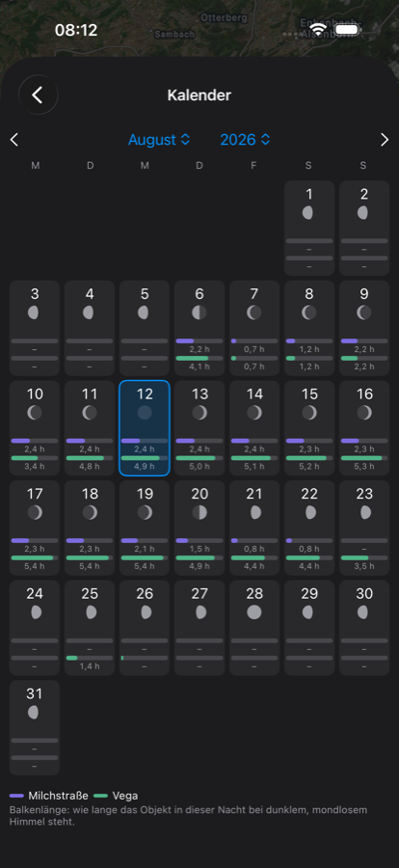Click the '3,4 h' value on day 10
Viewport: 399px width, 868px height.
coord(35,467)
